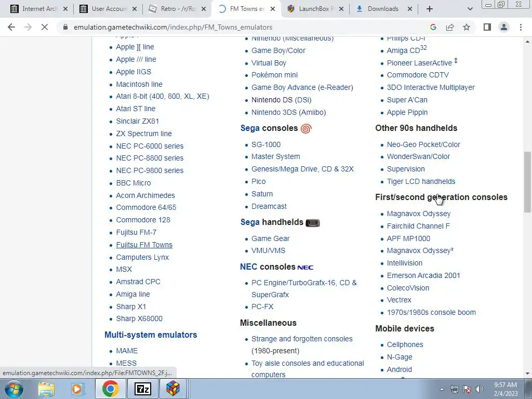
Task: Stop page loading with the X button
Action: [x=45, y=27]
